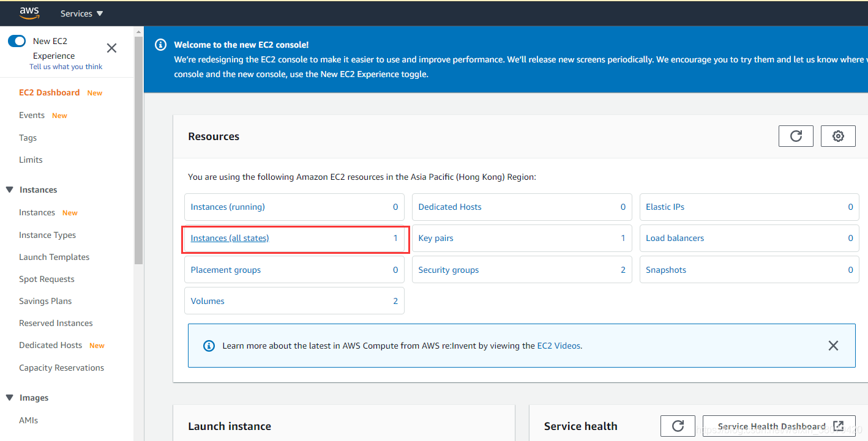The height and width of the screenshot is (441, 868).
Task: Click the Volumes count value 2
Action: click(x=395, y=301)
